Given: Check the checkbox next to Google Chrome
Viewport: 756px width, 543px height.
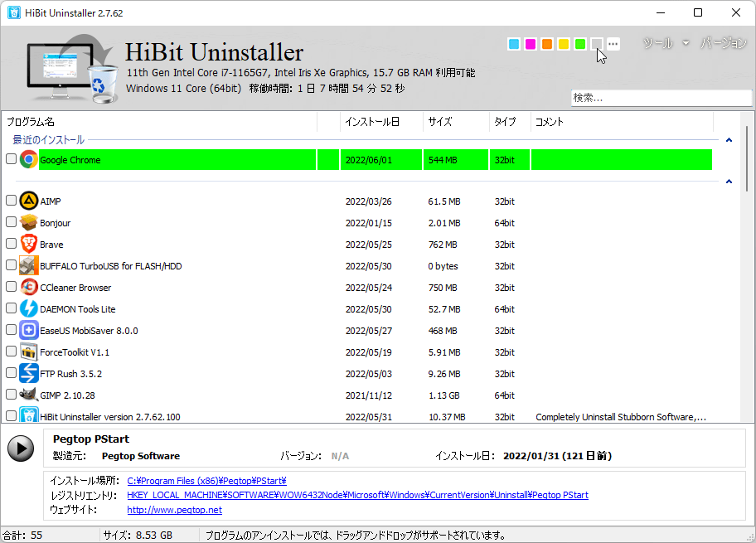Looking at the screenshot, I should [11, 159].
